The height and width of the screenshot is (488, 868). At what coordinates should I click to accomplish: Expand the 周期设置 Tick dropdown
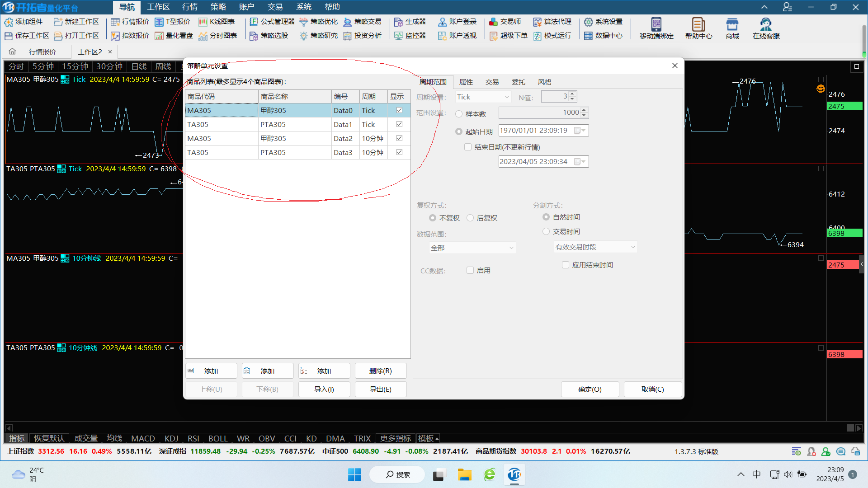[x=506, y=97]
